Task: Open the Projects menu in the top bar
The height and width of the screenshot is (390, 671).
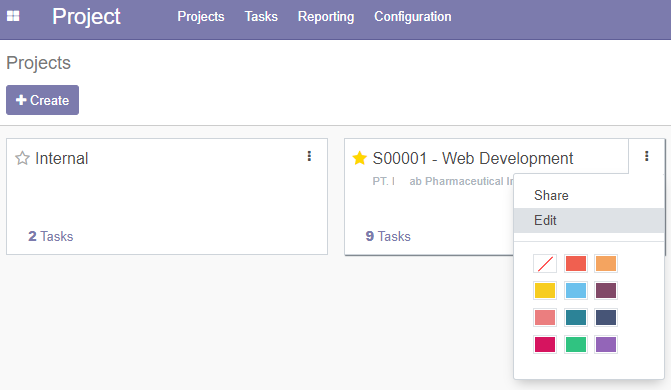Action: (201, 16)
